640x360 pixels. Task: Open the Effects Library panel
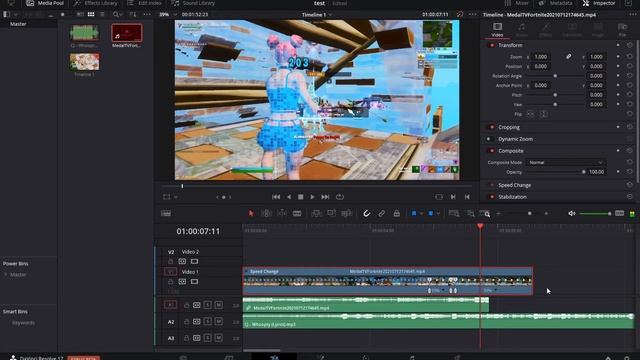tap(96, 3)
